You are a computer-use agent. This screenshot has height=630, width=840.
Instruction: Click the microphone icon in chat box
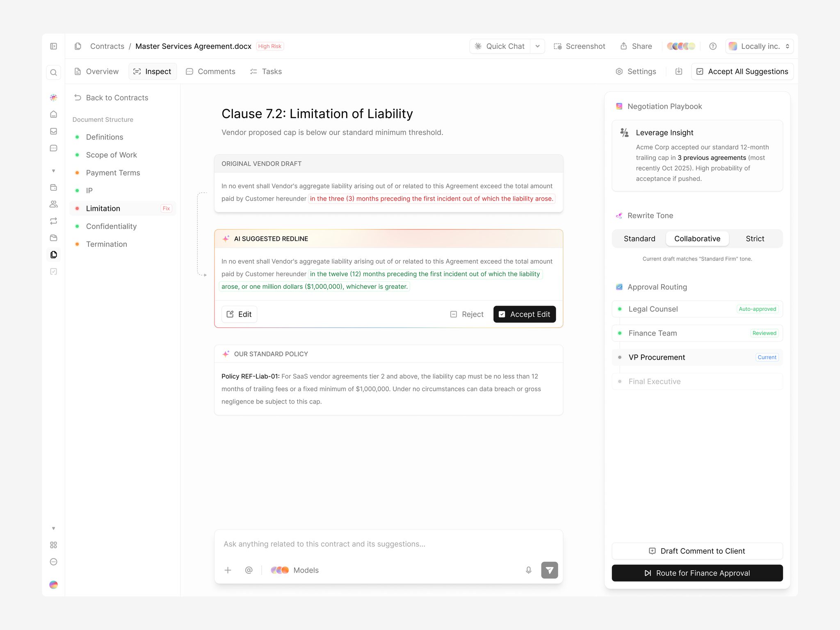point(529,570)
